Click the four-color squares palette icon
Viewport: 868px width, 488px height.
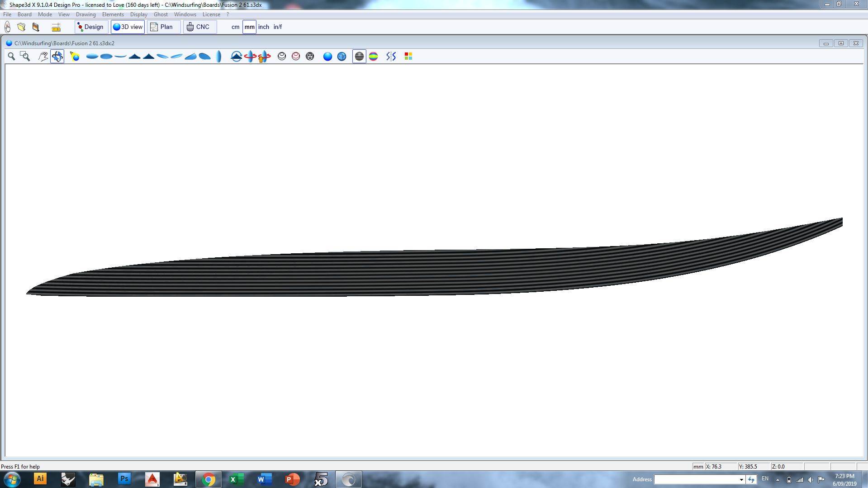408,56
